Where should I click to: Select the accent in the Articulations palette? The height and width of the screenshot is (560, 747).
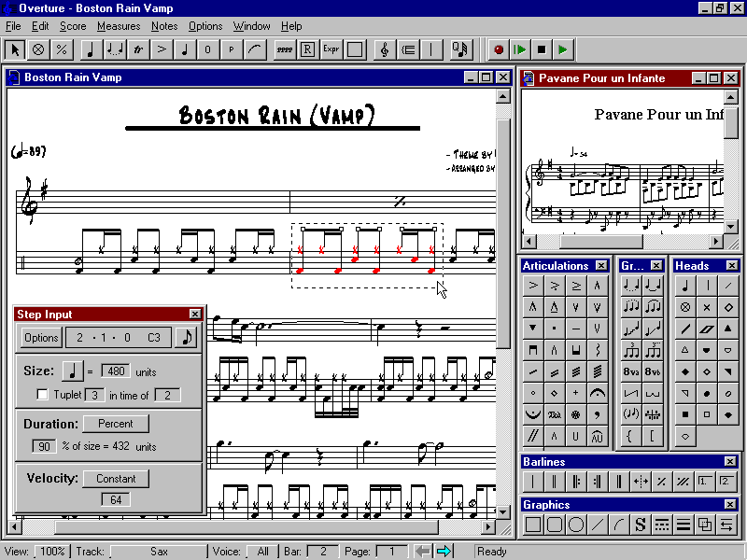(533, 285)
